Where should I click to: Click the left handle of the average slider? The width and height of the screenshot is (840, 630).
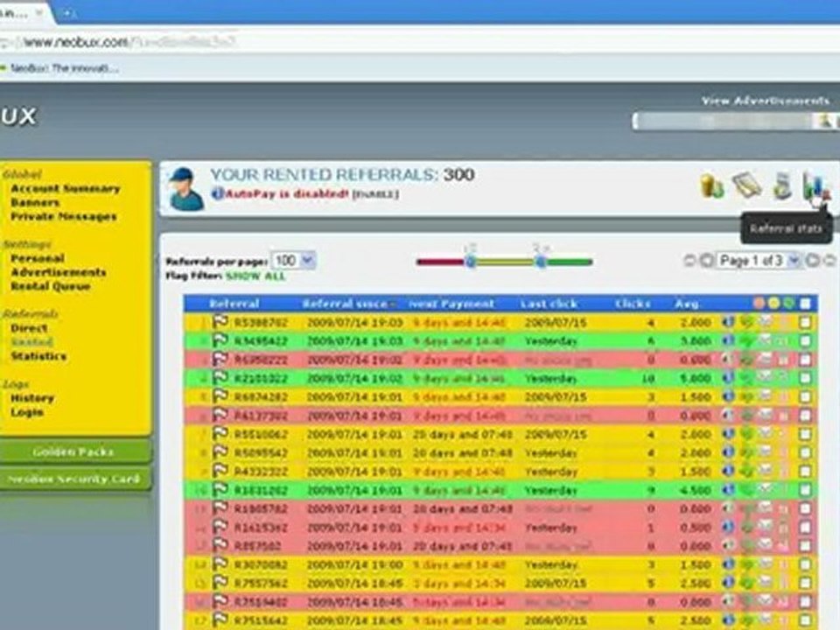click(x=471, y=262)
